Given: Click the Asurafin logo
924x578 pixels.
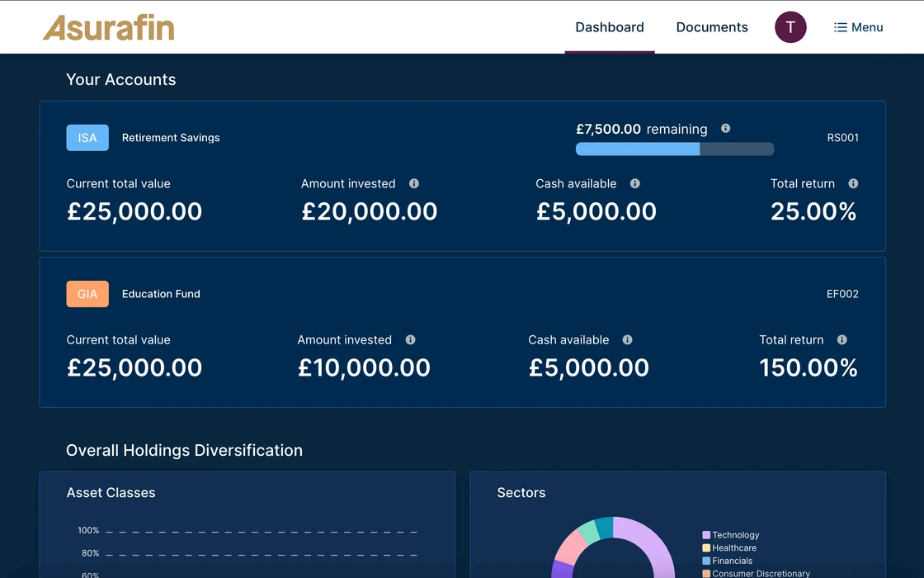Looking at the screenshot, I should click(108, 27).
